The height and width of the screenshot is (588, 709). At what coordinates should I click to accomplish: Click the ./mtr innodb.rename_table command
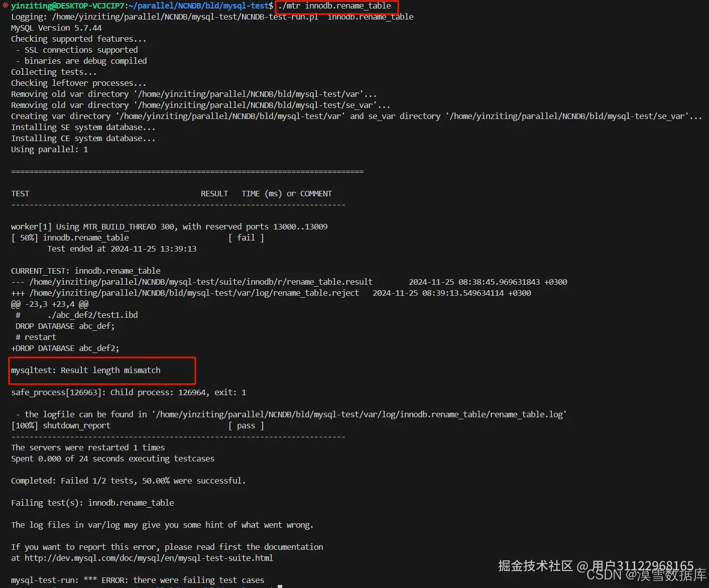334,6
